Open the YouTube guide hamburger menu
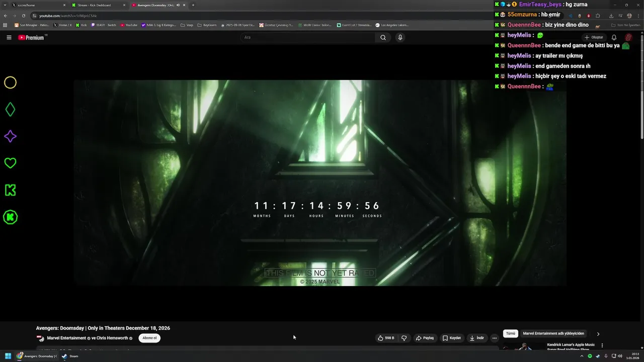Image resolution: width=644 pixels, height=362 pixels. 9,37
